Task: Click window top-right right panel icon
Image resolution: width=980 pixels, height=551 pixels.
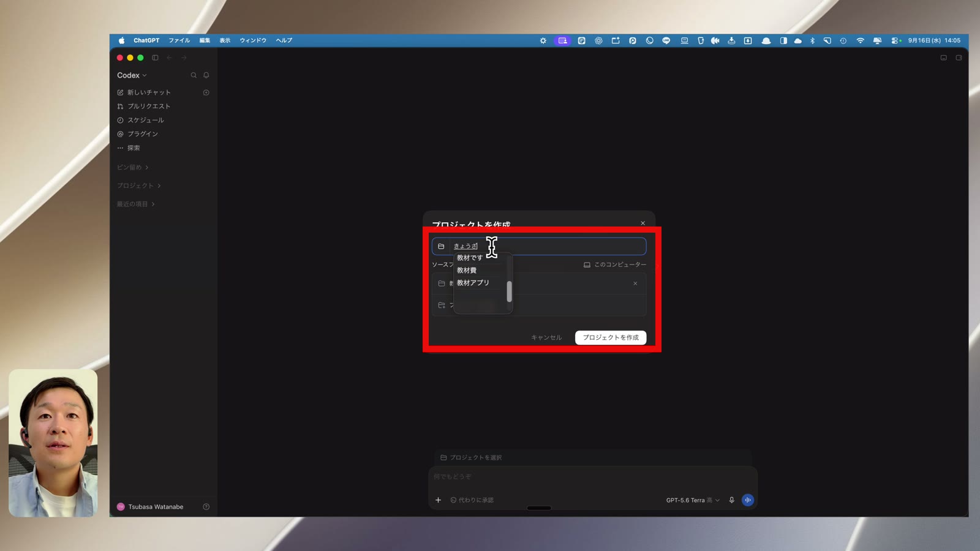Action: (959, 58)
